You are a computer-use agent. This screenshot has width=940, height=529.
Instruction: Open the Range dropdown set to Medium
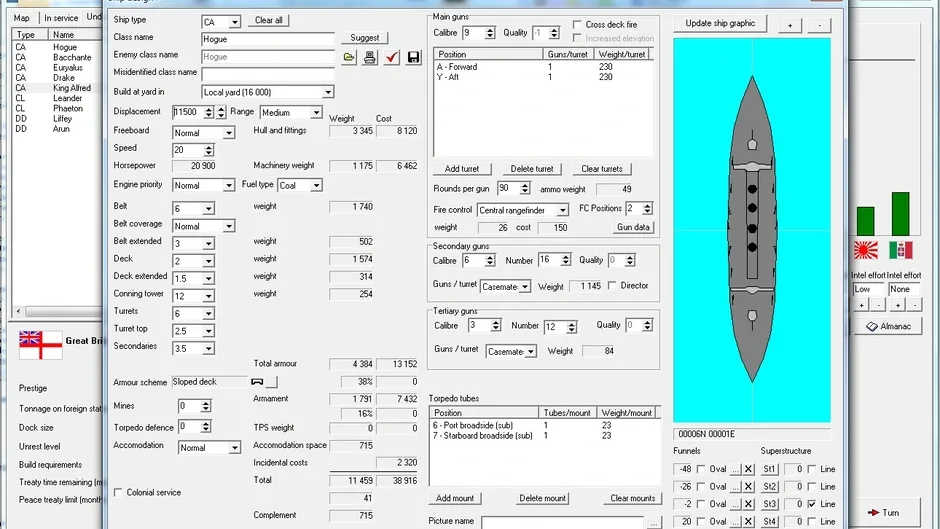point(316,113)
